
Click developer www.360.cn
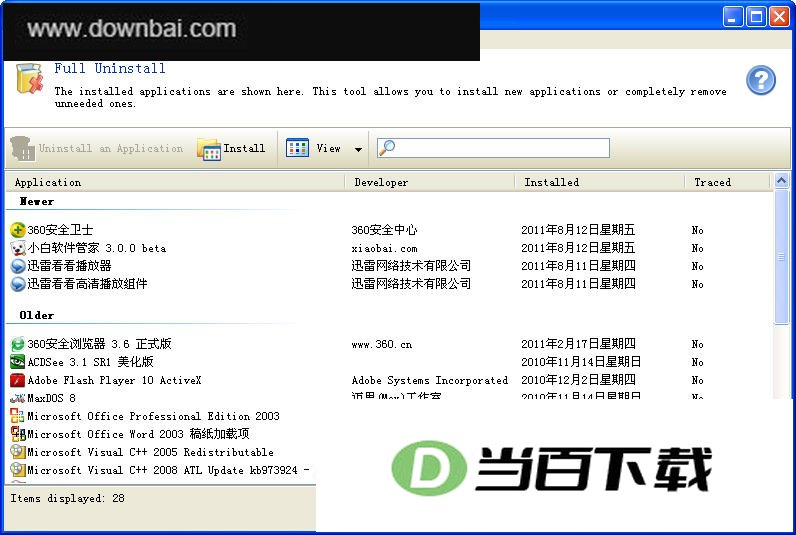click(x=382, y=344)
